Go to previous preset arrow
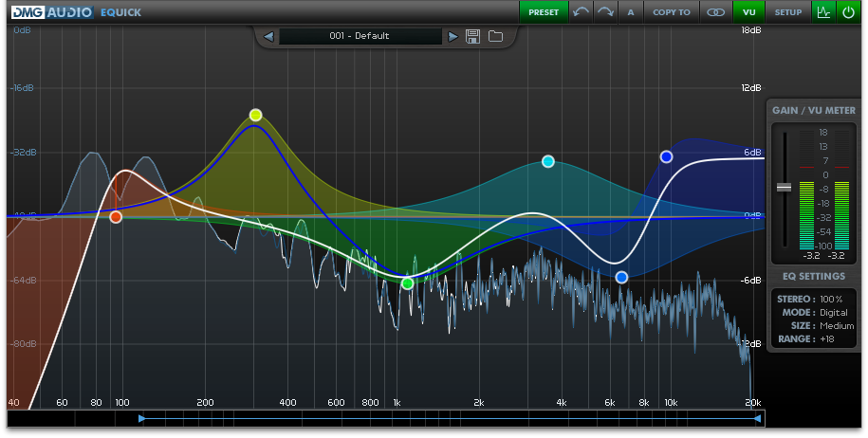The width and height of the screenshot is (868, 438). tap(268, 36)
